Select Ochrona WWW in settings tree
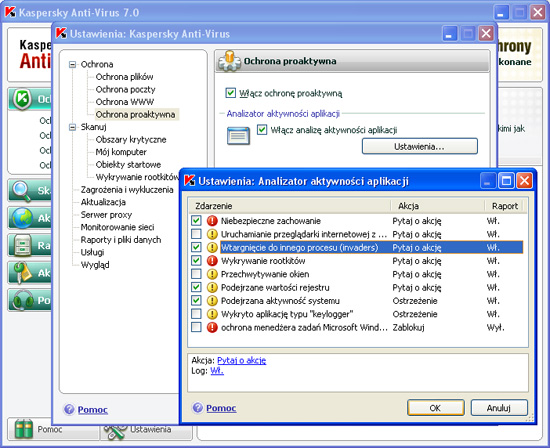This screenshot has width=550, height=448. (x=125, y=102)
